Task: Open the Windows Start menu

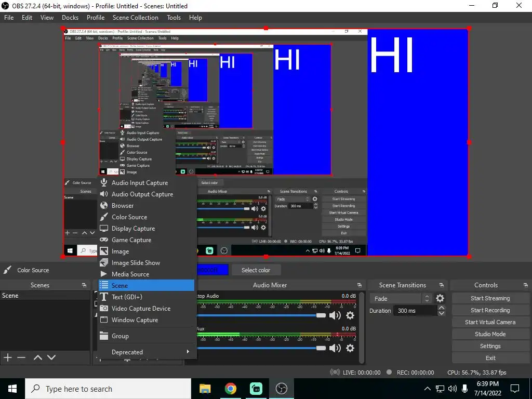Action: pyautogui.click(x=12, y=389)
